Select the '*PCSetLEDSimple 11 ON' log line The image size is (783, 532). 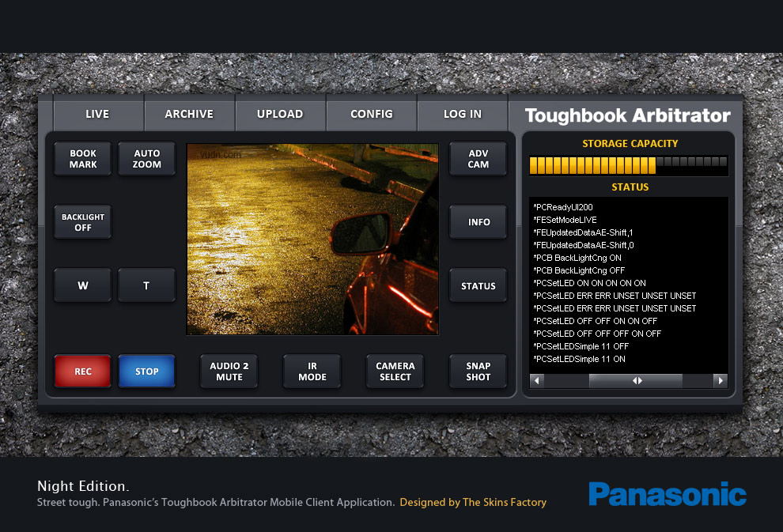pyautogui.click(x=579, y=359)
